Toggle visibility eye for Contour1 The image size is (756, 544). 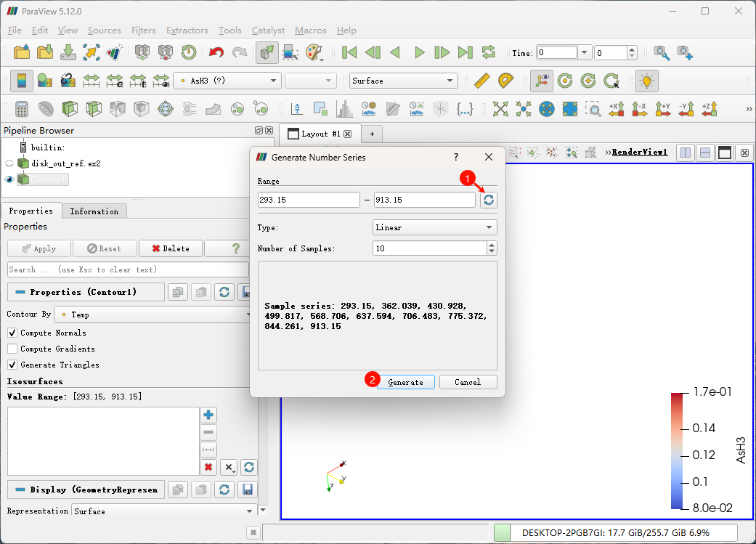tap(9, 179)
